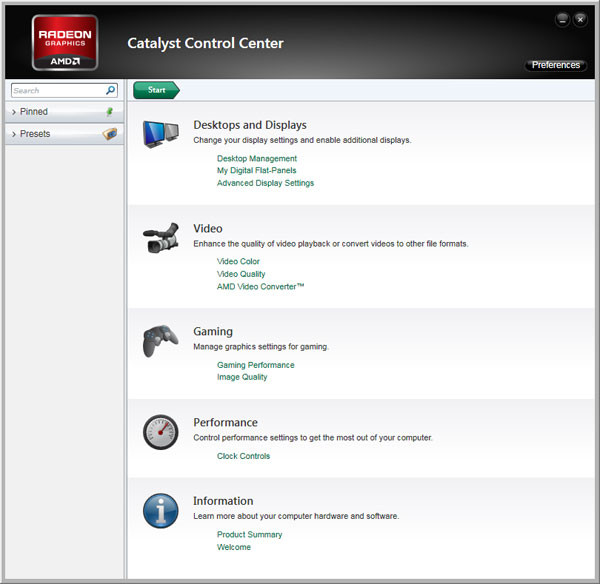Open the AMD Video Converter link

click(x=260, y=286)
